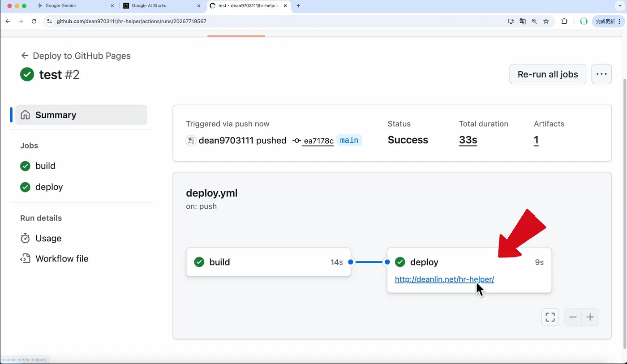The width and height of the screenshot is (627, 364).
Task: Zoom out the workflow graph
Action: tap(573, 317)
